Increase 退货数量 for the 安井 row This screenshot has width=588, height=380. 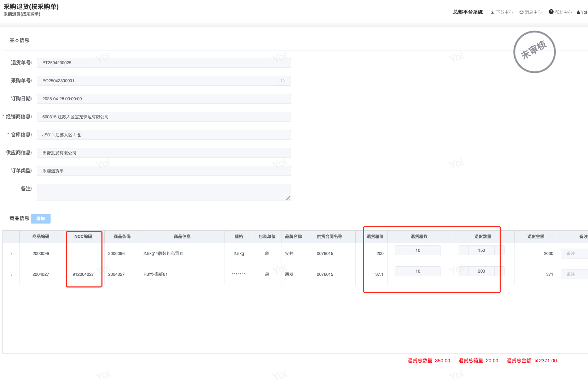pos(499,250)
